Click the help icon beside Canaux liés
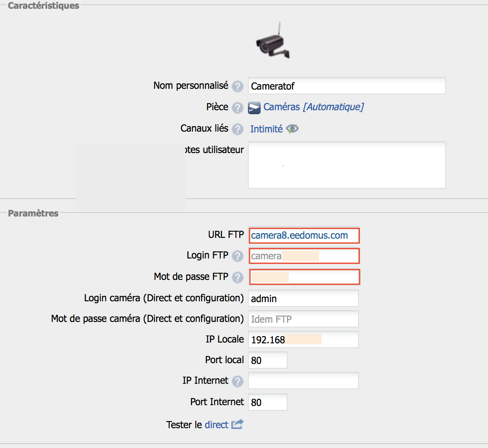 pos(237,129)
